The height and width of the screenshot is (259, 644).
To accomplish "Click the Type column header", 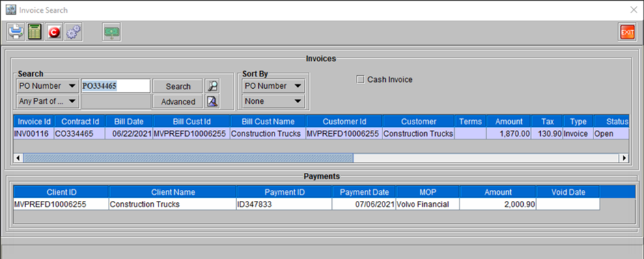I will [x=578, y=122].
